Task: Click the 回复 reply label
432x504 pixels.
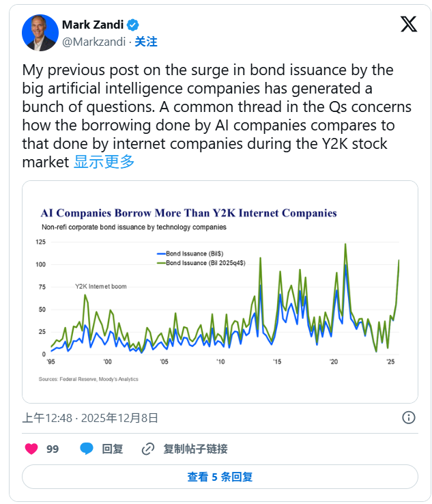Action: 113,449
